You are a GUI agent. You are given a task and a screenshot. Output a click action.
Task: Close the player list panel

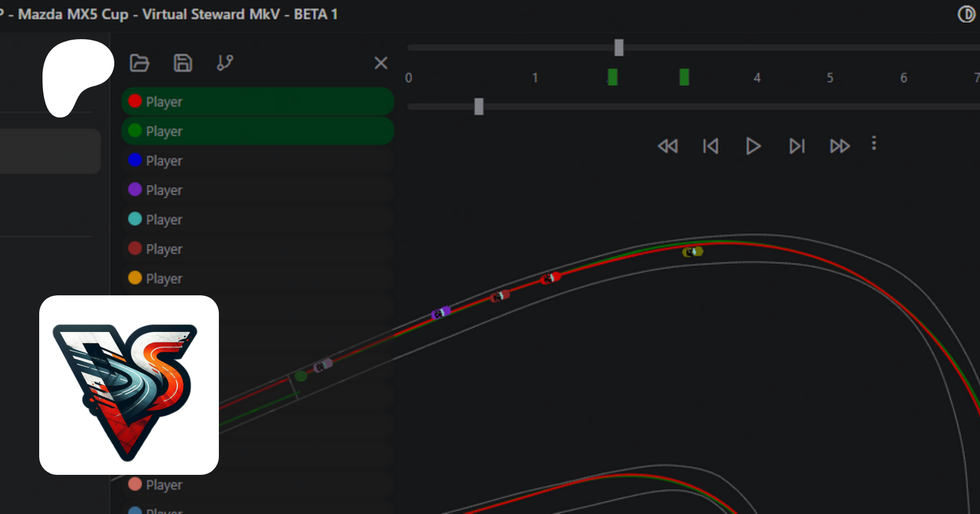381,63
